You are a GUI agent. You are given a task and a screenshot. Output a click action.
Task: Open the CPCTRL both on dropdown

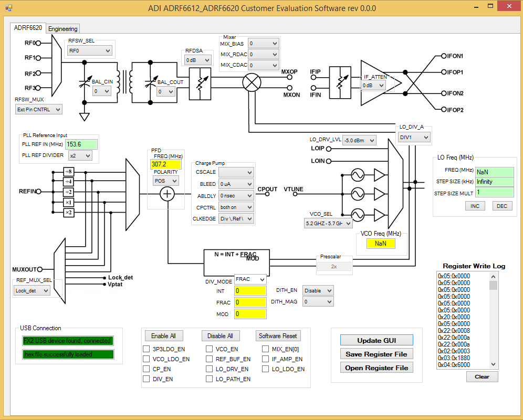coord(236,207)
